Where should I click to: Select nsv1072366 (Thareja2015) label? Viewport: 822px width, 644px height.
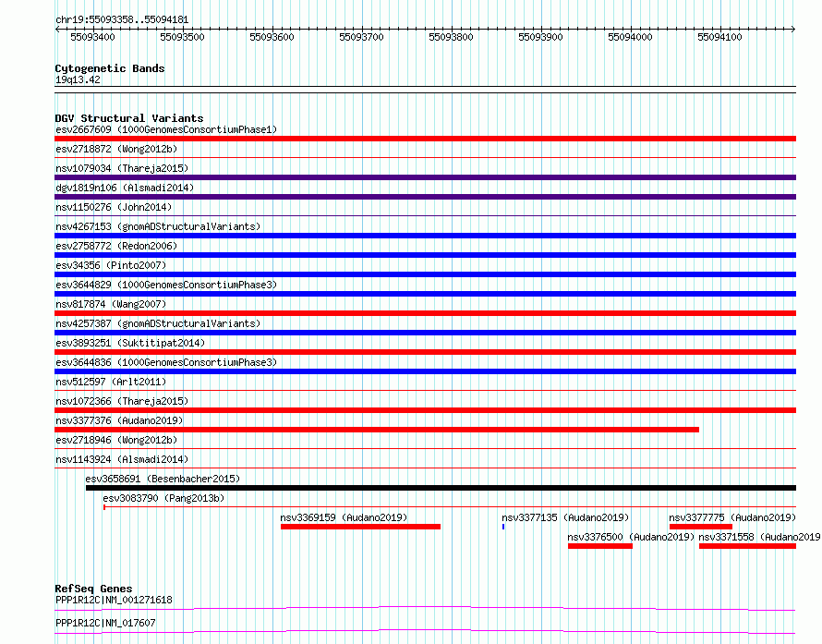point(122,401)
